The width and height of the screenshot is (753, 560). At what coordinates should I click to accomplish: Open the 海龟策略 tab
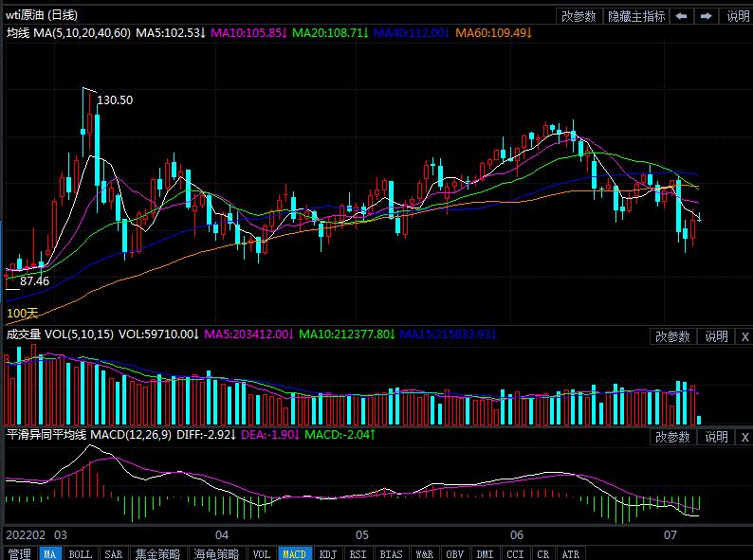point(217,553)
